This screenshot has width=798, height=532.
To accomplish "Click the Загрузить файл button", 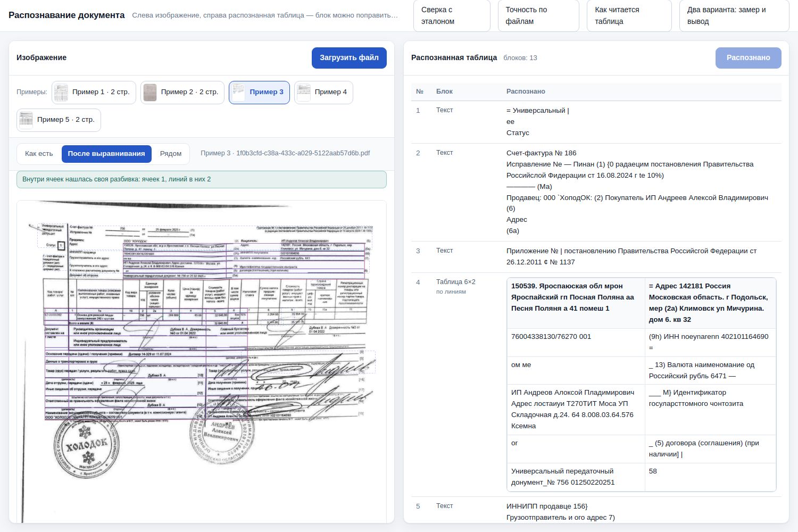I will 349,58.
